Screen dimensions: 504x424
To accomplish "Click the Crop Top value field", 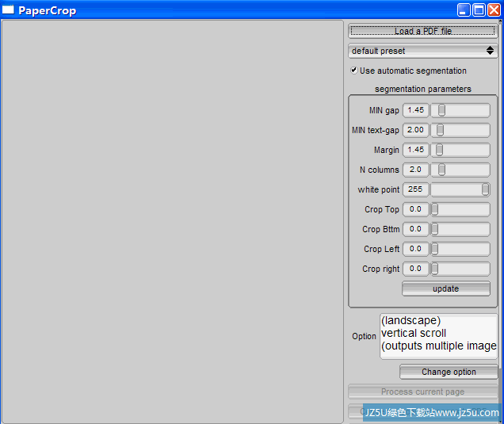I will 415,209.
